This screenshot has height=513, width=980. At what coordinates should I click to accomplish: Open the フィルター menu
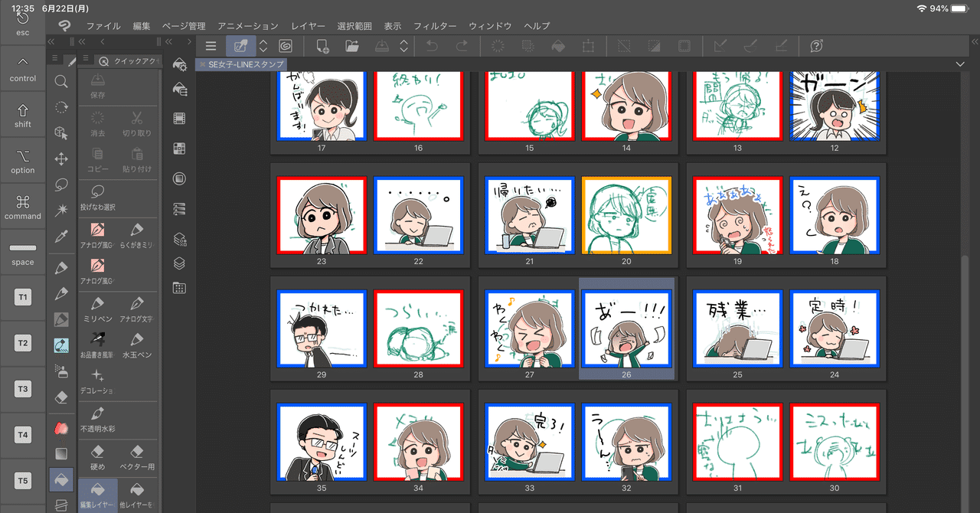coord(435,25)
